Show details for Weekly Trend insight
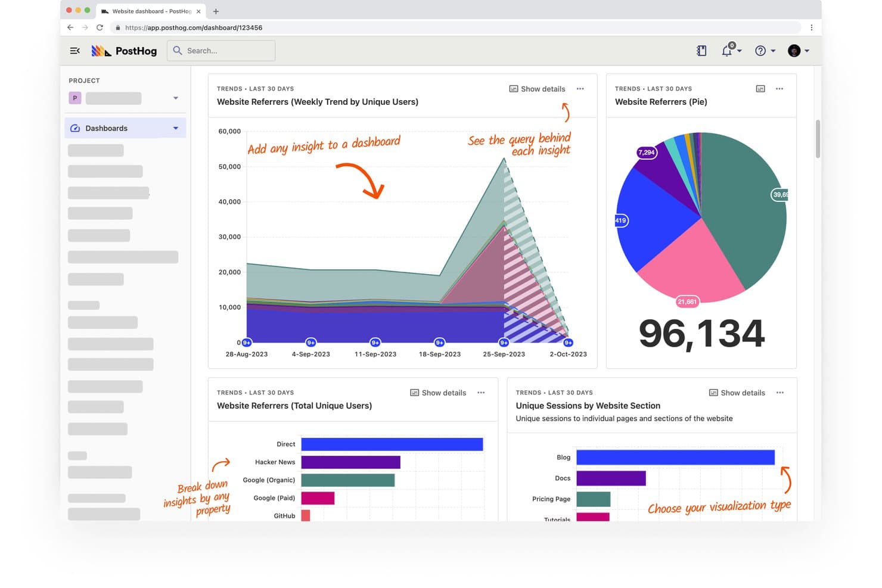Image resolution: width=882 pixels, height=588 pixels. pyautogui.click(x=537, y=89)
